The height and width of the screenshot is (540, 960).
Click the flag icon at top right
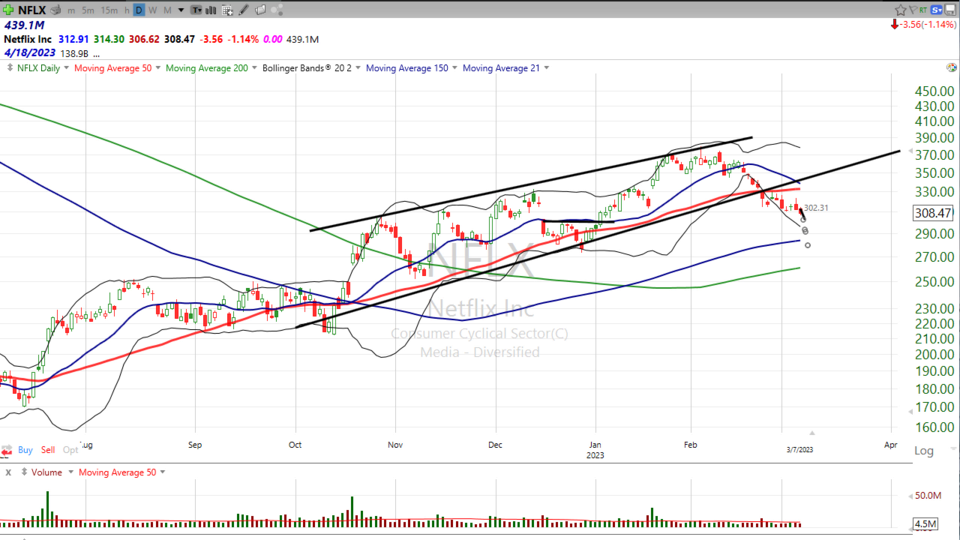coord(912,10)
